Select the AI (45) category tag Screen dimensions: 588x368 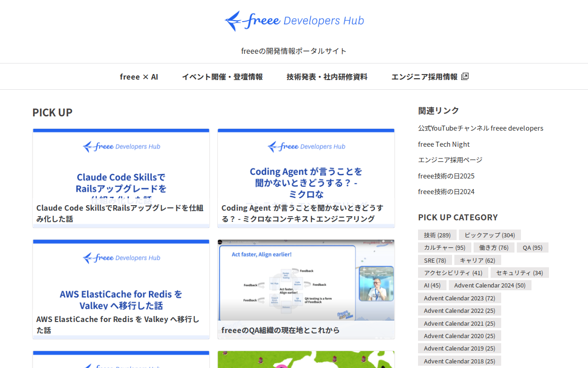(432, 285)
